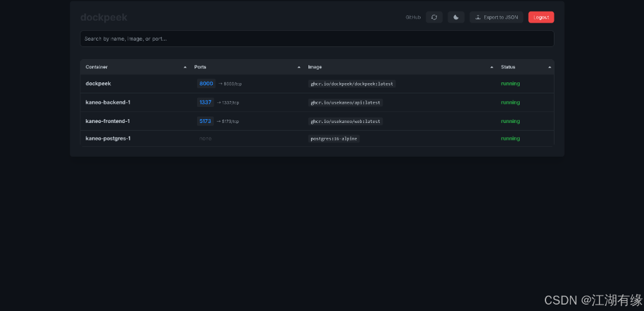Toggle dark mode with the moon icon

click(x=456, y=17)
